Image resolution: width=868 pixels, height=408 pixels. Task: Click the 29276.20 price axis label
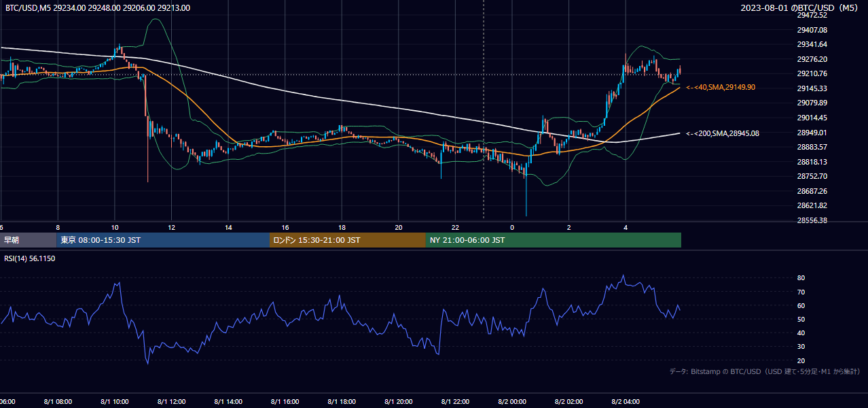coord(812,59)
